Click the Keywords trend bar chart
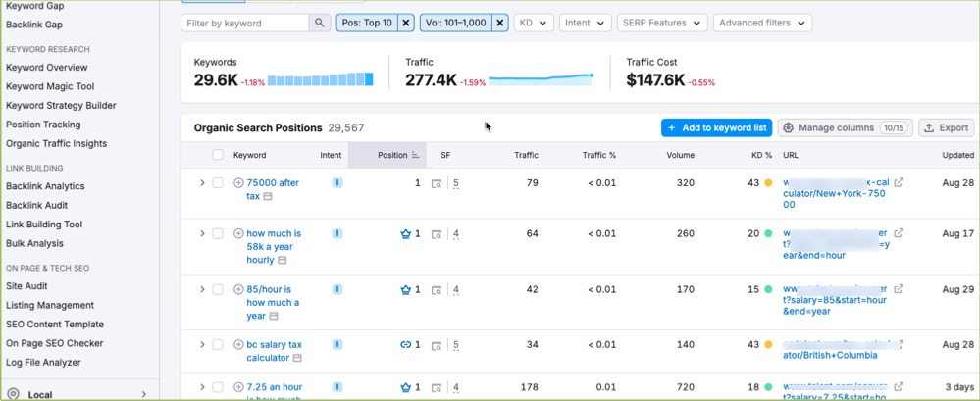This screenshot has height=401, width=980. pos(321,80)
